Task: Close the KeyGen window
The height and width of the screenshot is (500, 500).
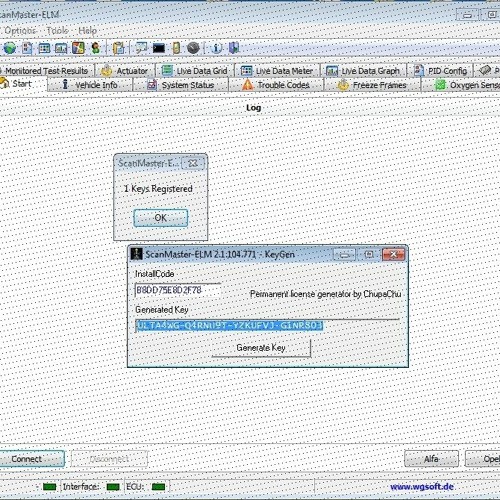Action: 393,255
